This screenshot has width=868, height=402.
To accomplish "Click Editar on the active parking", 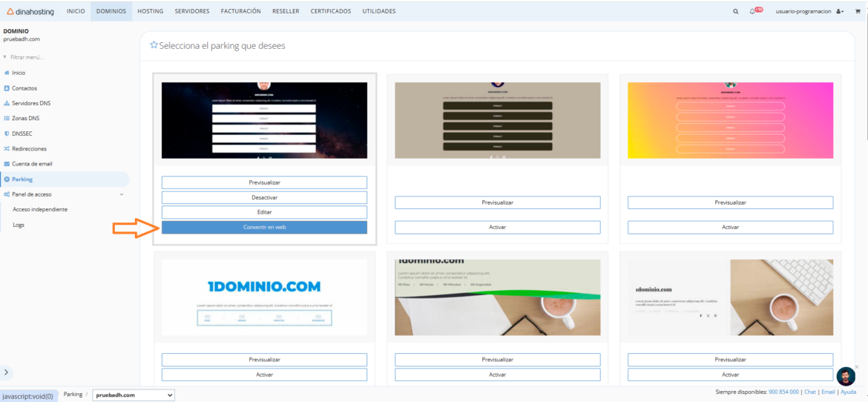I will [x=264, y=212].
